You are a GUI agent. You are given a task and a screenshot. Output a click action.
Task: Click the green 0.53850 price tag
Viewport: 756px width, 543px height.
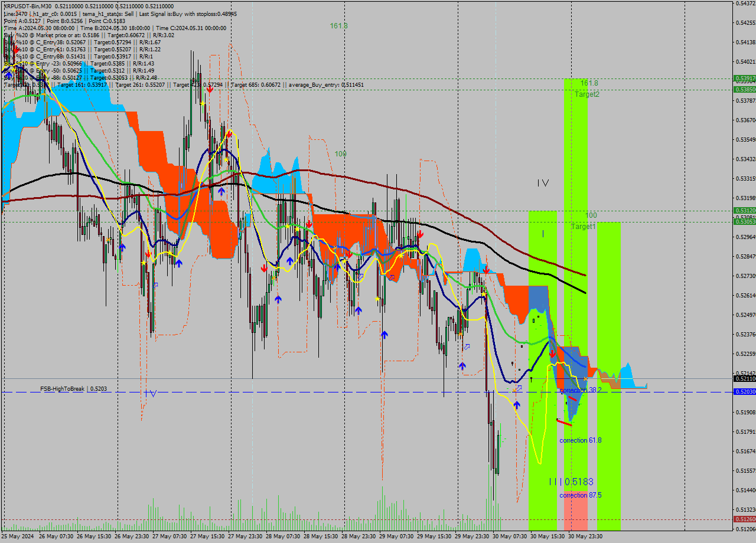coord(744,89)
